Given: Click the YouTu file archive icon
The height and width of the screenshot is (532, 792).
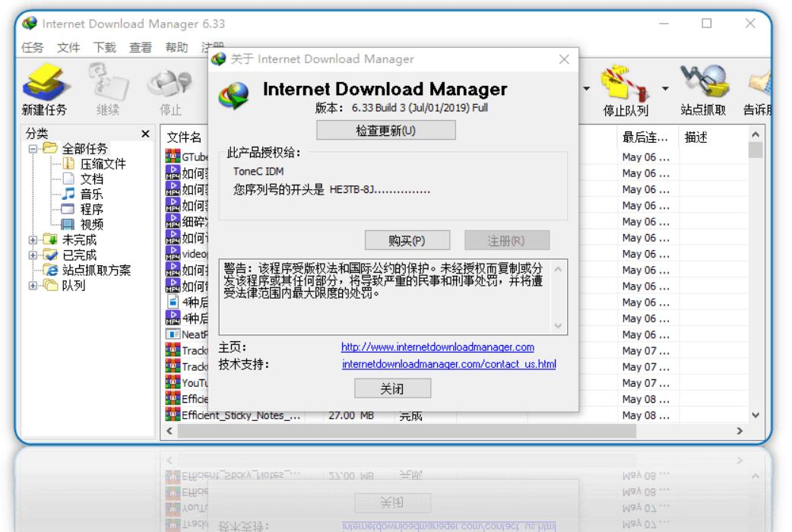Looking at the screenshot, I should pyautogui.click(x=173, y=382).
